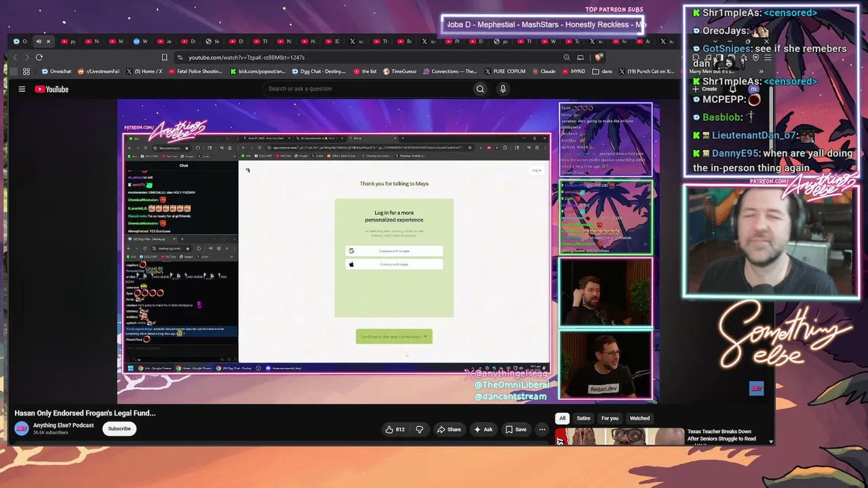Mute the active tab's audio icon
The image size is (868, 488).
pyautogui.click(x=39, y=41)
